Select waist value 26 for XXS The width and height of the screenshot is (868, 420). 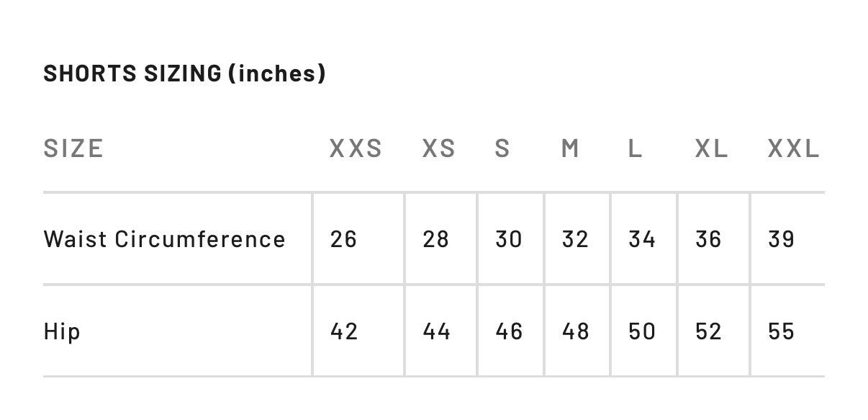[x=343, y=238]
